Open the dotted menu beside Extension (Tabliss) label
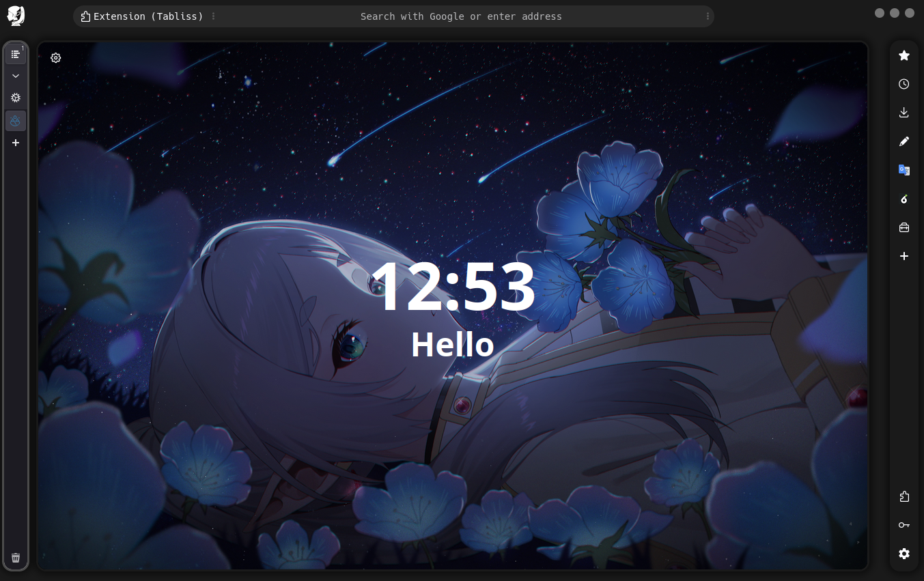 pyautogui.click(x=214, y=16)
